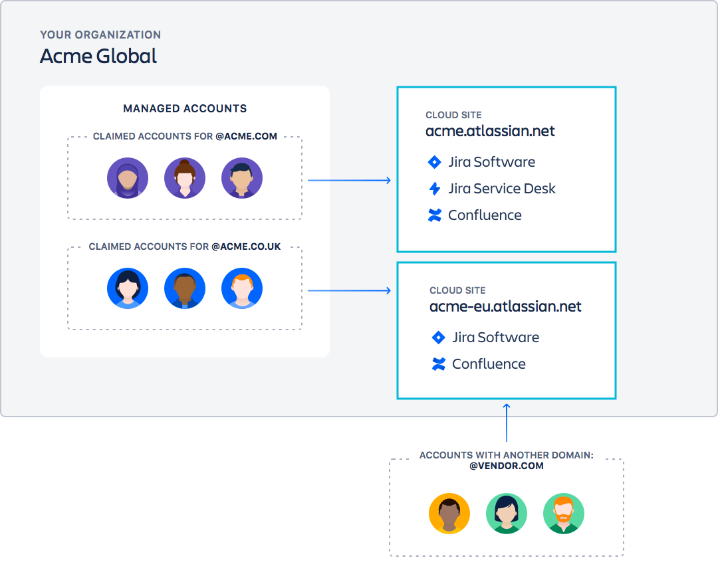
Task: Select the brown-skinned avatar under @ACME.CO.UK
Action: coord(185,288)
